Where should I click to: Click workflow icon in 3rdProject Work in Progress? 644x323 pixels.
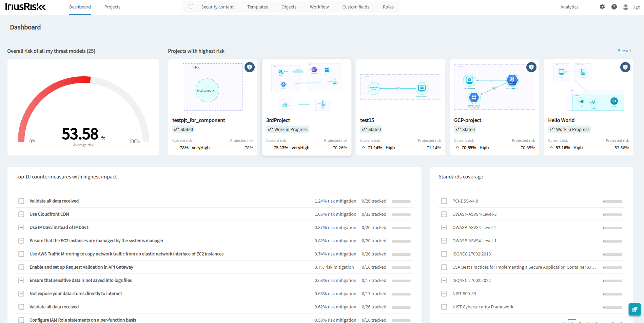tap(270, 129)
